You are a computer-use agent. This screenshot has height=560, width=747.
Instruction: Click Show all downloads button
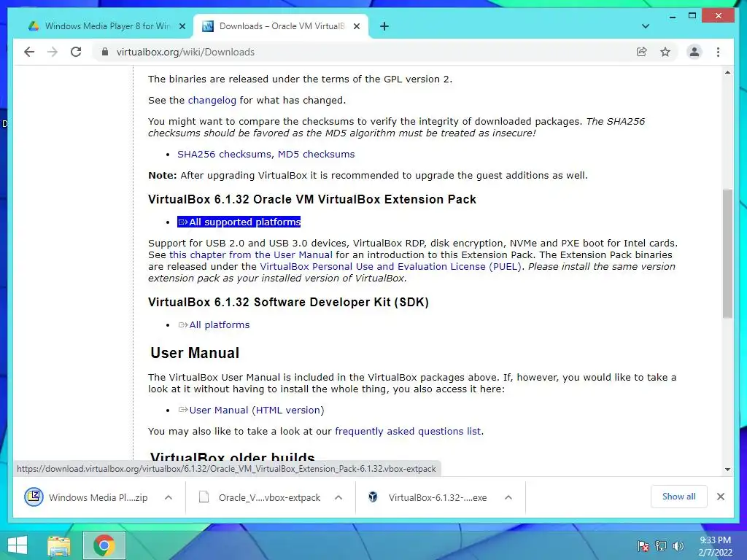679,497
